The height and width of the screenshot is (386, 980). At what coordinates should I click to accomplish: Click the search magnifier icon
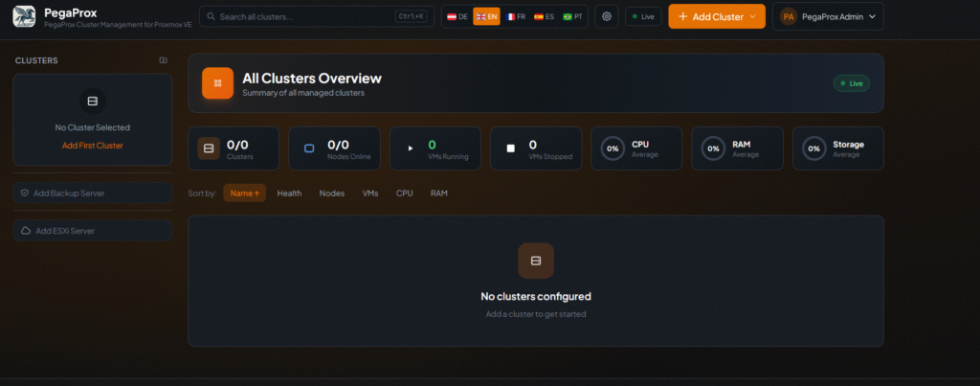[x=211, y=17]
